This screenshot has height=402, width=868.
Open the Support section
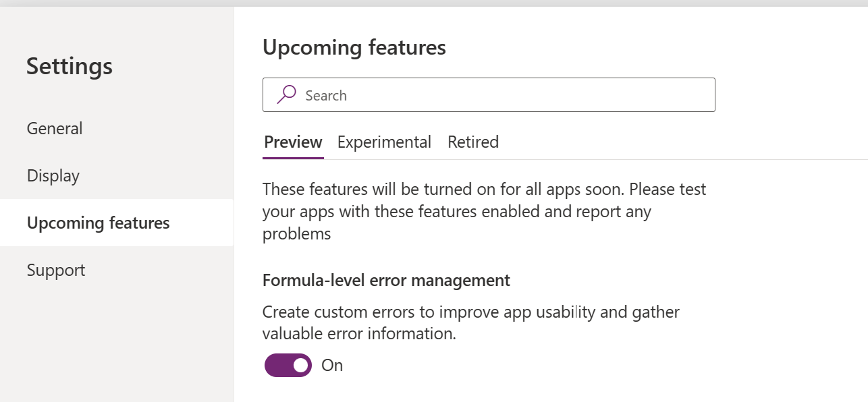click(55, 270)
